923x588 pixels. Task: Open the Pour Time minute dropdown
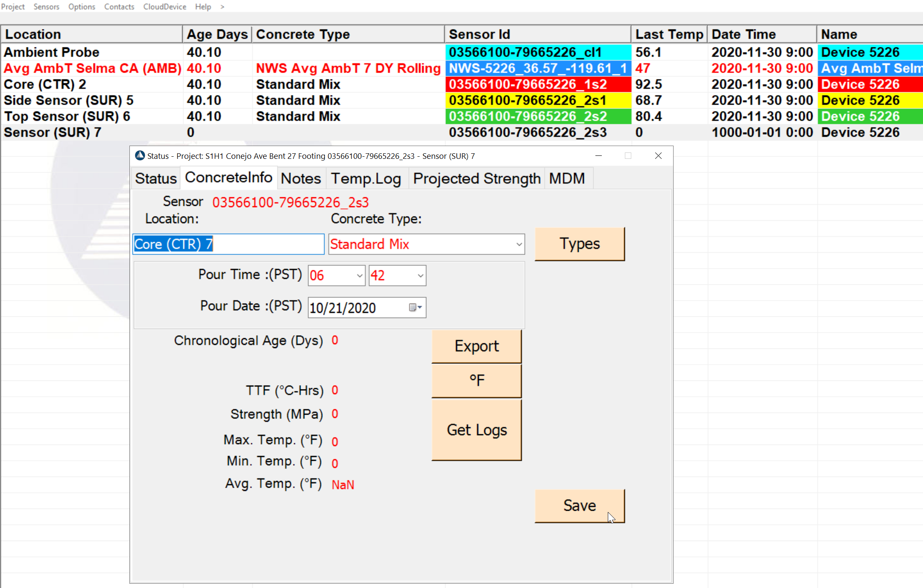(420, 275)
